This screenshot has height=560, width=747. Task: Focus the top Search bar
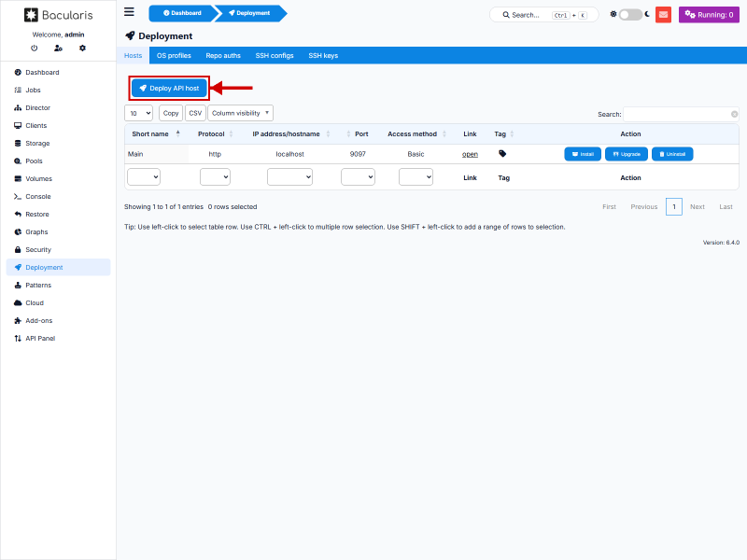(544, 15)
